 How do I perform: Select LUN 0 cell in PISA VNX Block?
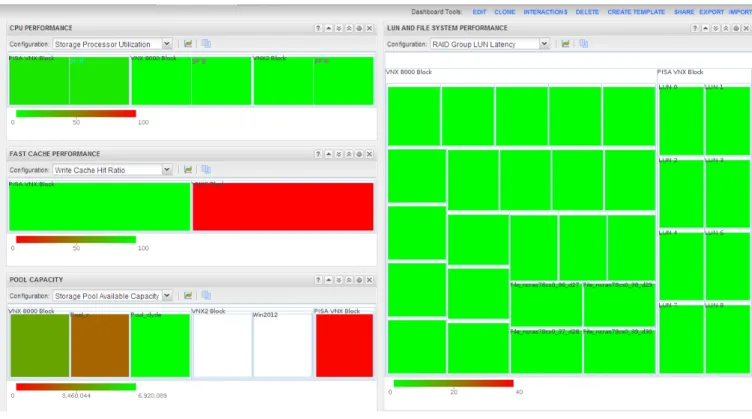pos(681,121)
